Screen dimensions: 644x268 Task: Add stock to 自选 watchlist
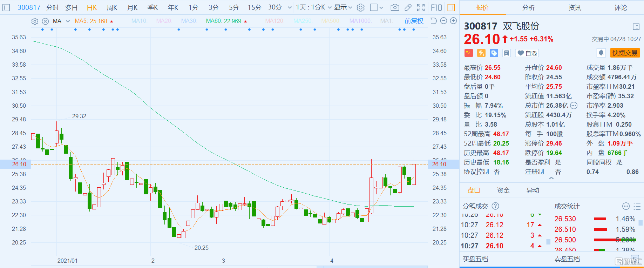[x=527, y=53]
